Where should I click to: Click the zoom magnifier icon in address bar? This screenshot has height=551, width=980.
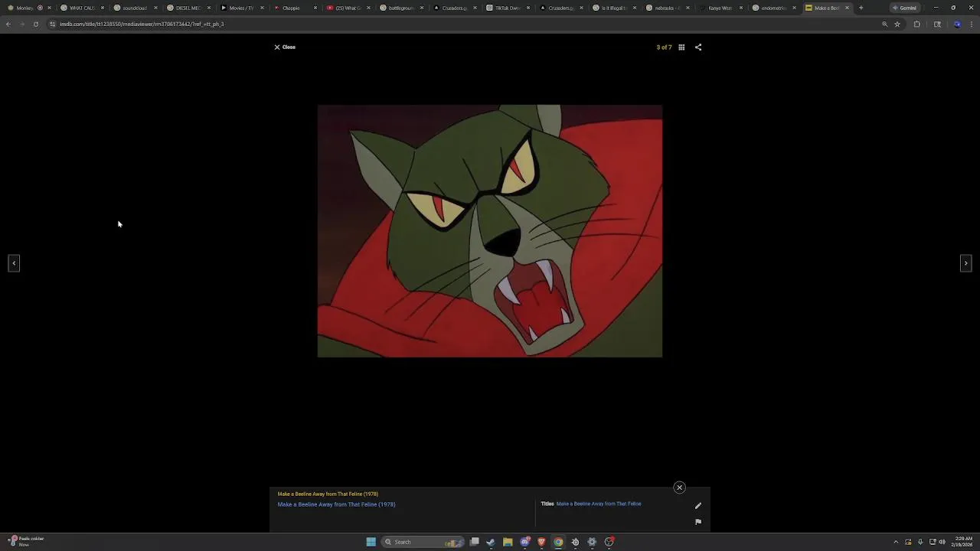click(884, 24)
